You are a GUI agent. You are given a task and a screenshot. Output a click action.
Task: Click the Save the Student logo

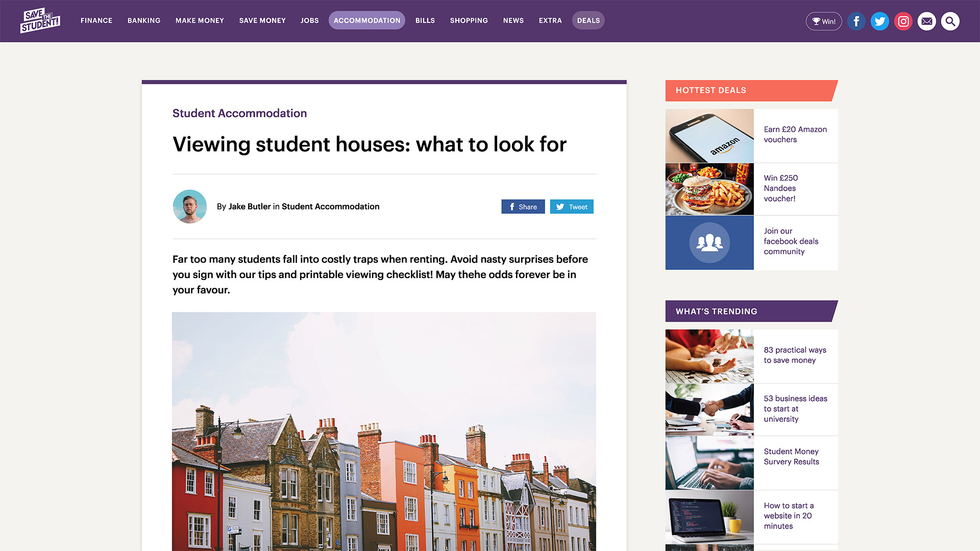40,20
